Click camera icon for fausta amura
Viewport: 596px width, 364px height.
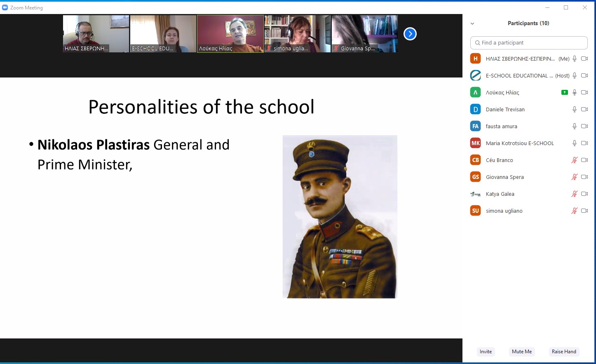[x=584, y=126]
